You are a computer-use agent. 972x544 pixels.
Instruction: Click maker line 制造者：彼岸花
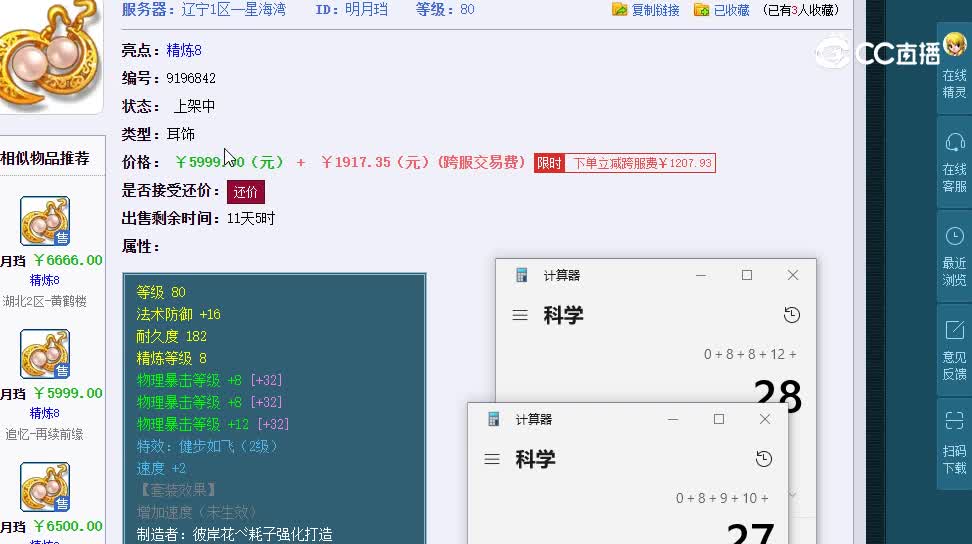coord(234,534)
